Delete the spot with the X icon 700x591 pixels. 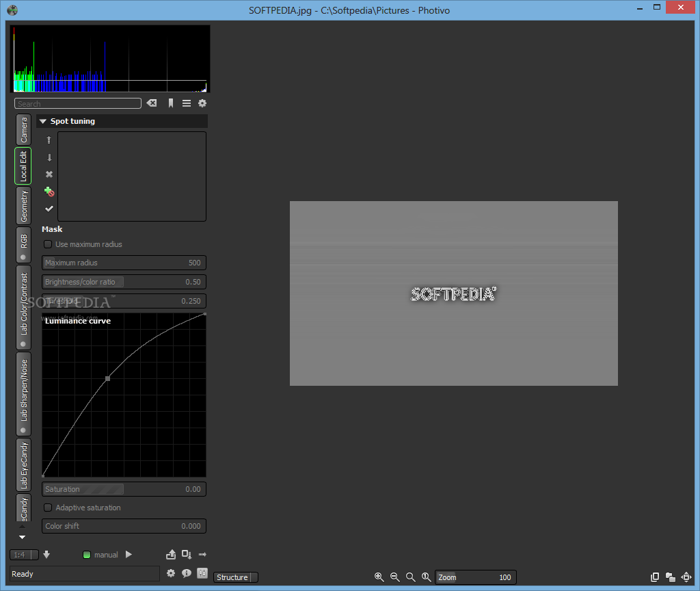[49, 174]
